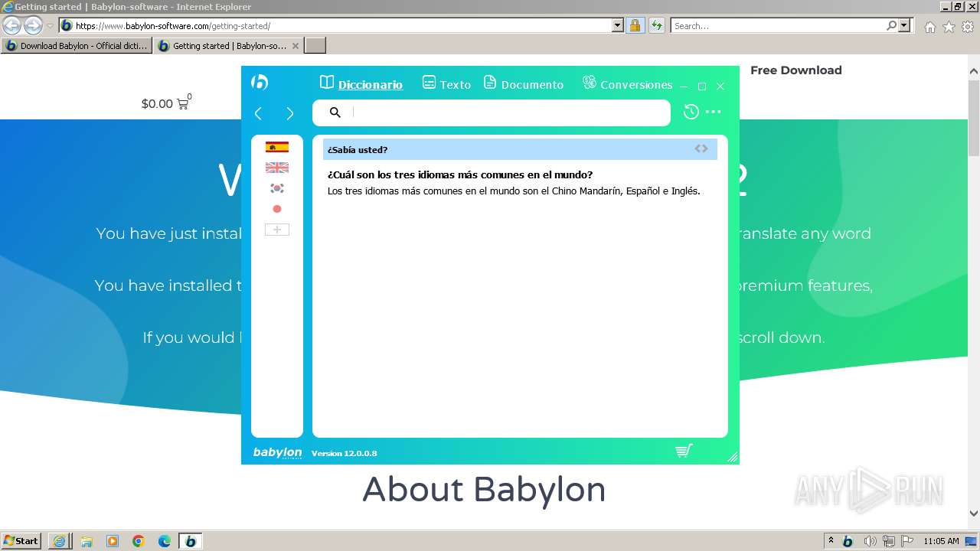This screenshot has width=980, height=551.
Task: Switch to the Texto tab
Action: (x=446, y=84)
